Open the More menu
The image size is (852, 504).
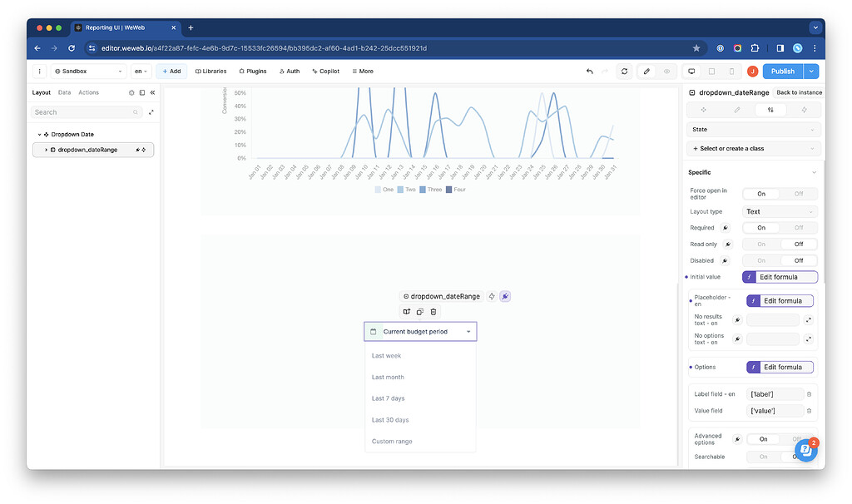point(363,72)
